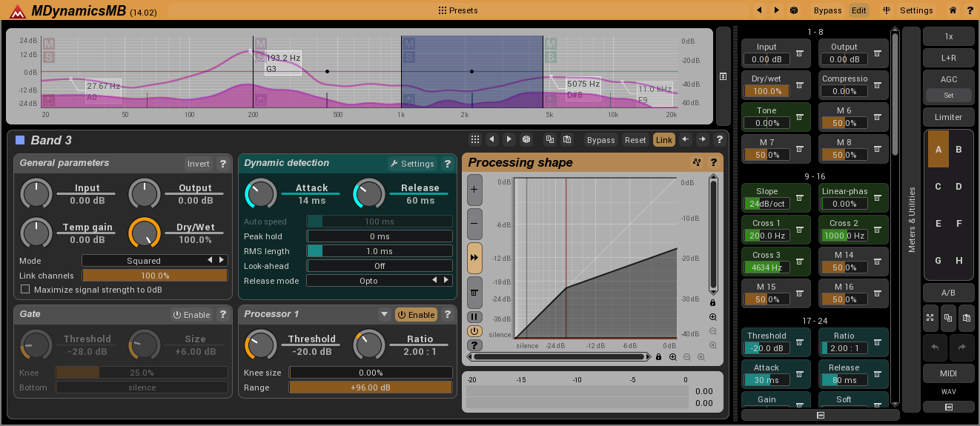The height and width of the screenshot is (426, 980).
Task: Open Dynamic detection Settings
Action: coord(412,164)
